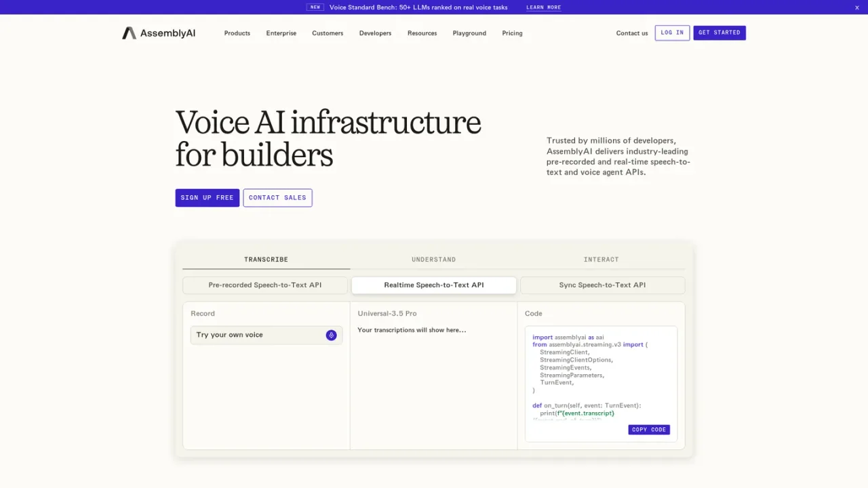Viewport: 868px width, 488px height.
Task: Dismiss the top announcement banner
Action: point(856,7)
